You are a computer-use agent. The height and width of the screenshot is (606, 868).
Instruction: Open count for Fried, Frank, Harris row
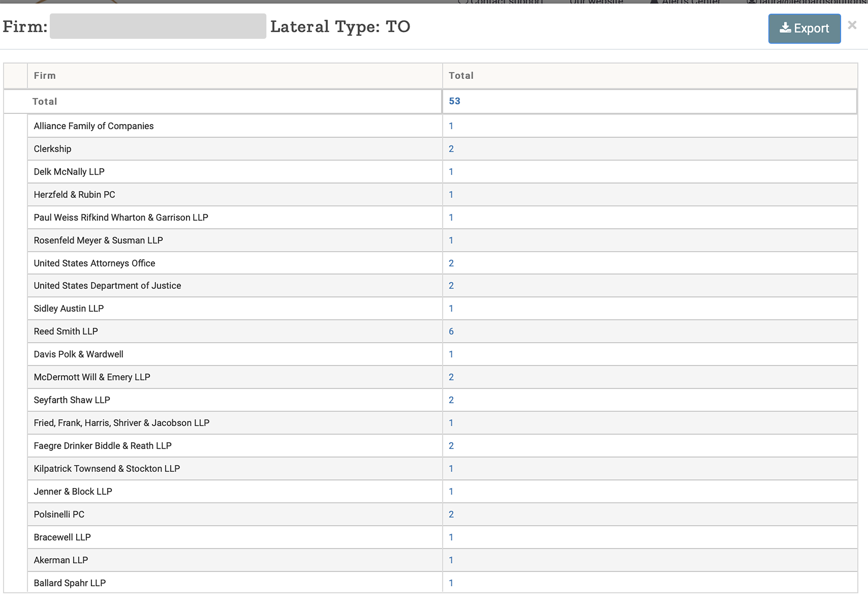pyautogui.click(x=451, y=423)
